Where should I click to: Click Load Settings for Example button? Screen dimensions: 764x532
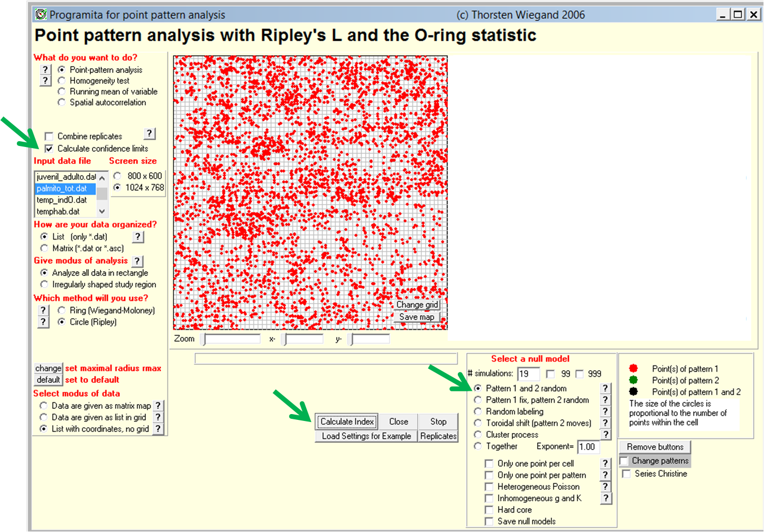point(366,436)
